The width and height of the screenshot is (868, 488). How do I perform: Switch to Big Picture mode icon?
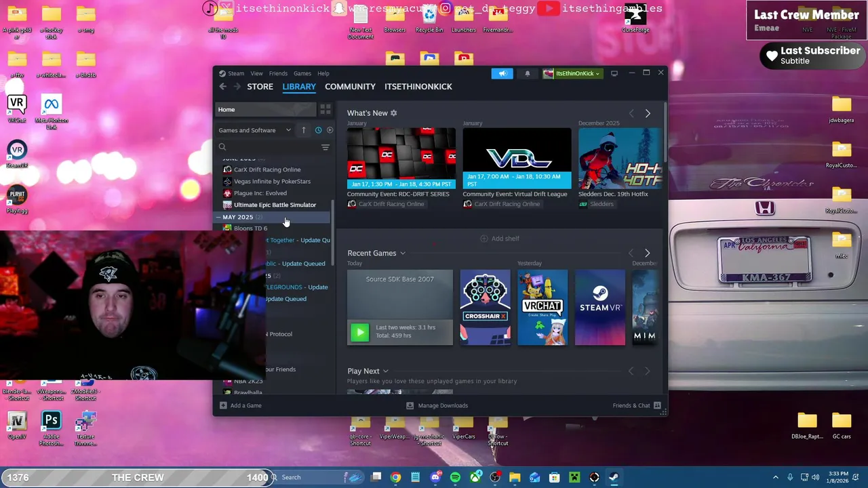click(614, 73)
